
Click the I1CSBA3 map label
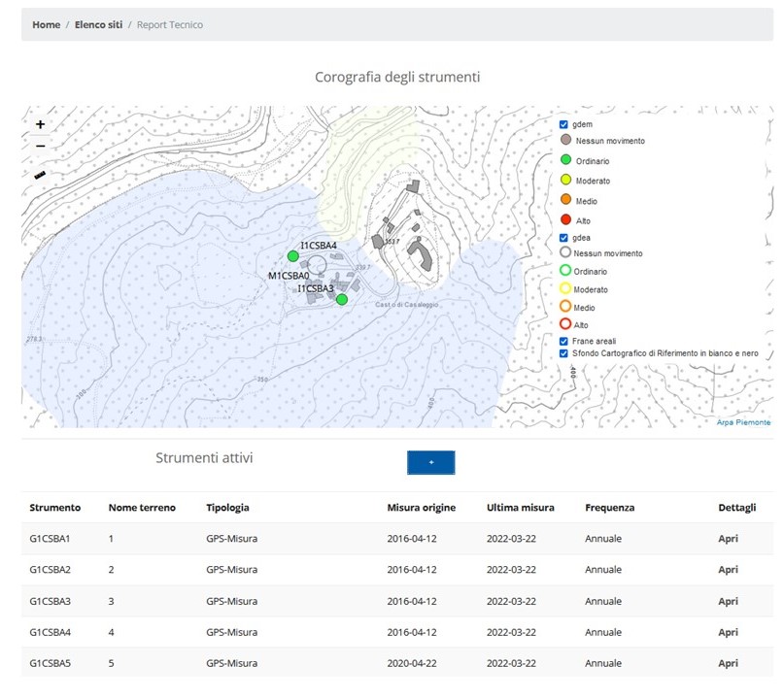(316, 288)
